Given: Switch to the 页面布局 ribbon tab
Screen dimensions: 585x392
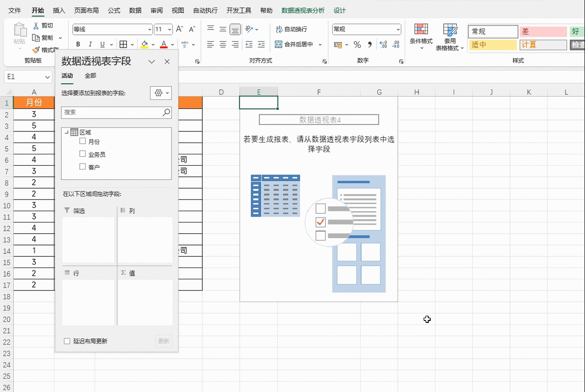Looking at the screenshot, I should tap(86, 10).
